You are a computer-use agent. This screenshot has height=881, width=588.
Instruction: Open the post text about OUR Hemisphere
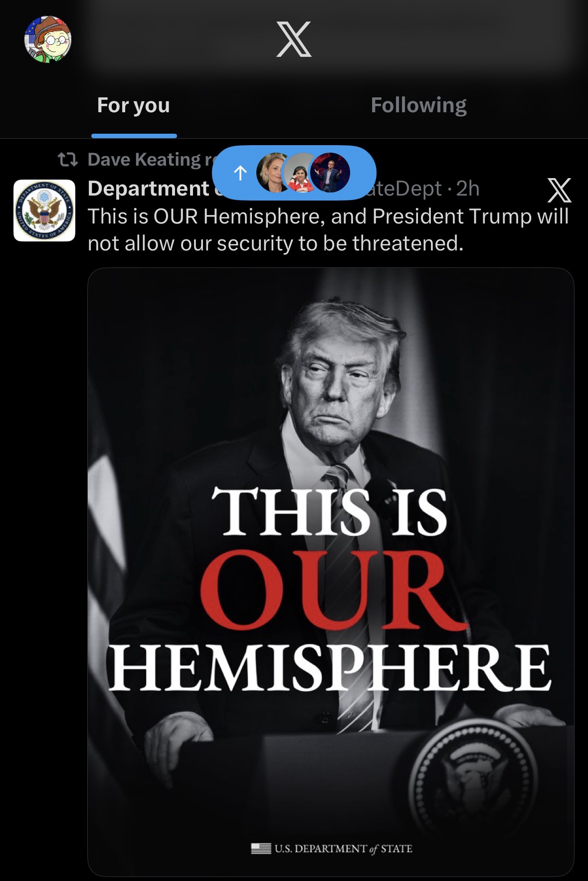328,229
